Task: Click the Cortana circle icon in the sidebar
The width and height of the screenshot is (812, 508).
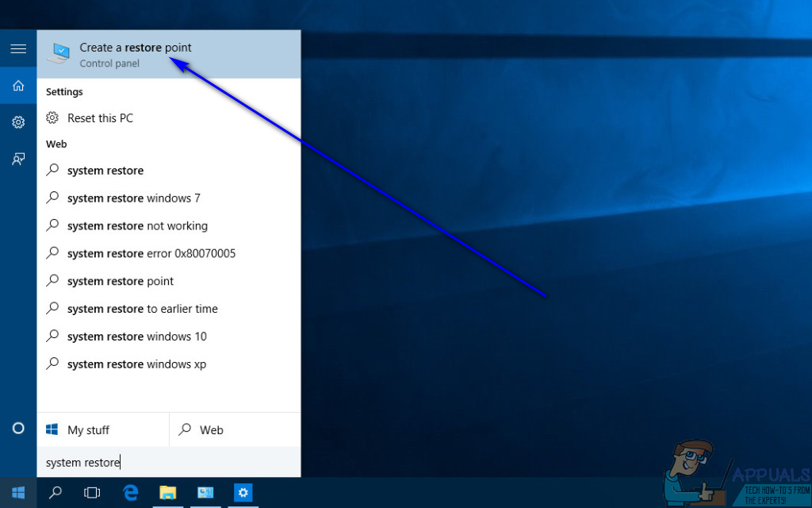Action: click(18, 428)
